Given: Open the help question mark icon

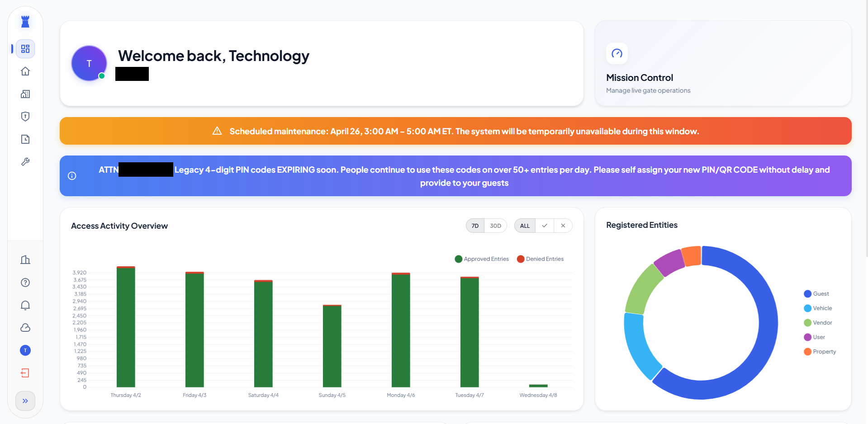Looking at the screenshot, I should [x=25, y=283].
